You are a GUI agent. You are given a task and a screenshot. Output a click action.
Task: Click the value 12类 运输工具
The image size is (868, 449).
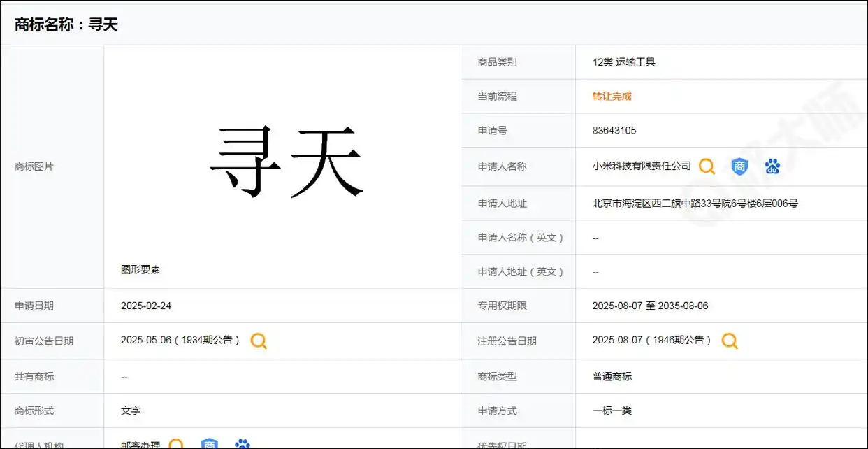tap(623, 62)
